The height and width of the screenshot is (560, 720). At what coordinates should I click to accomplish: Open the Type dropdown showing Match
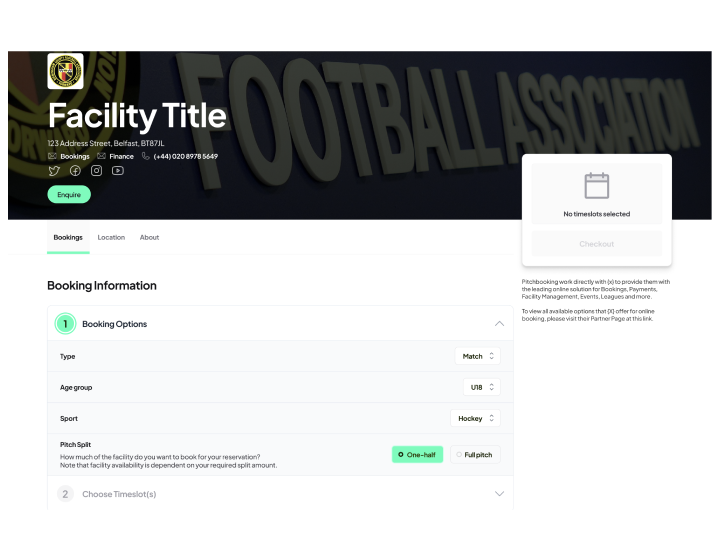click(x=478, y=356)
